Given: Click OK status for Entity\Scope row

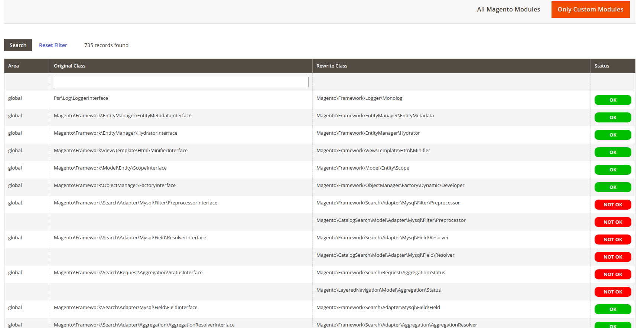Looking at the screenshot, I should pyautogui.click(x=613, y=170).
